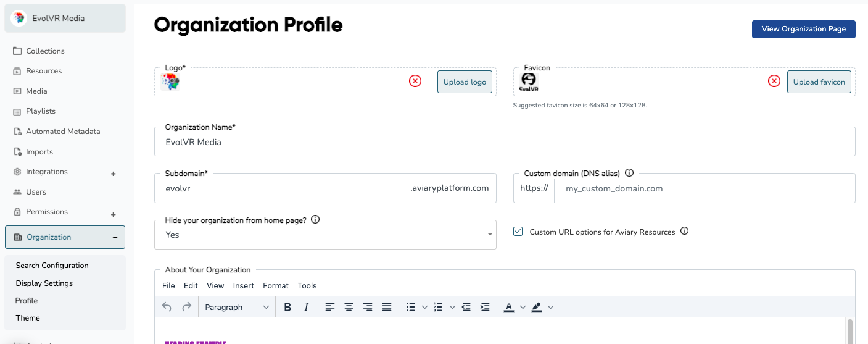Open the Paragraph style dropdown
The image size is (868, 344).
tap(237, 307)
